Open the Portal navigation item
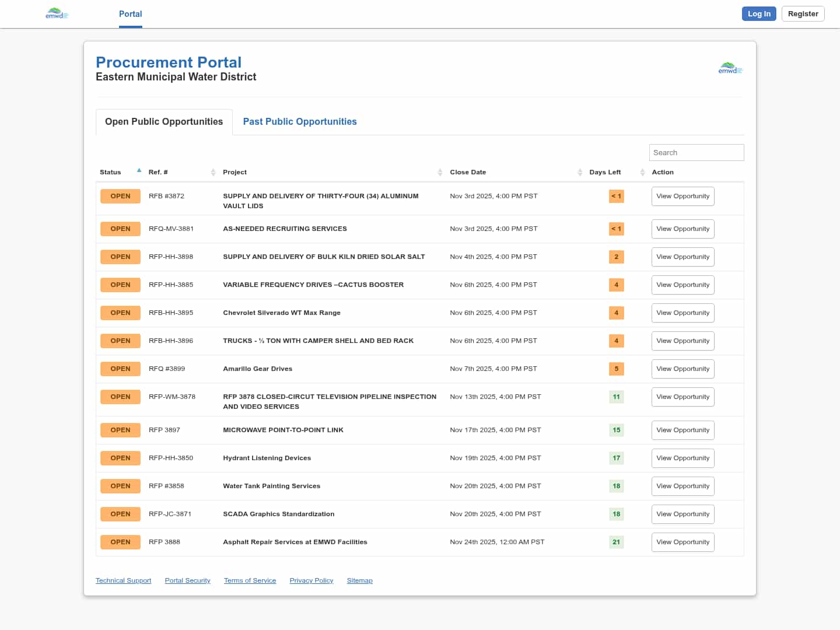Screen dimensions: 840x630 pyautogui.click(x=131, y=14)
